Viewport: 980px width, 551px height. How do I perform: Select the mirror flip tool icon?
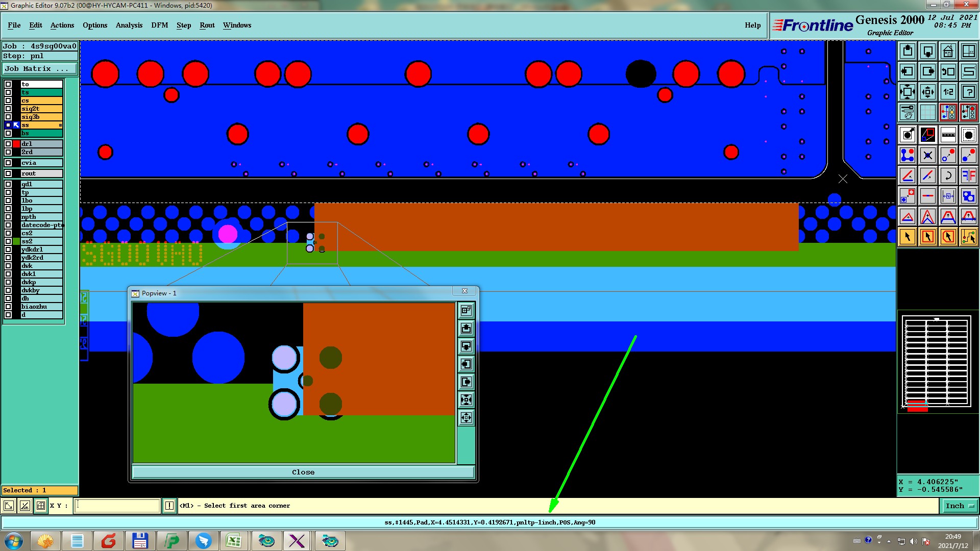tap(968, 176)
